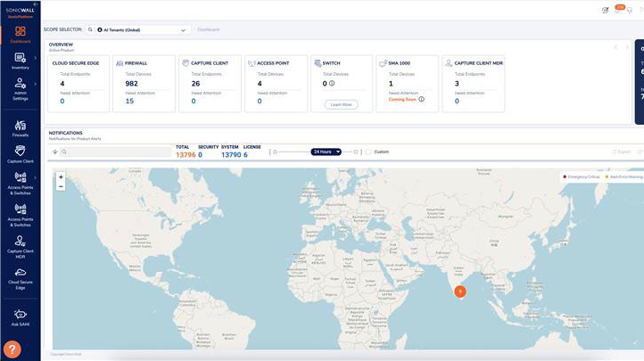
Task: Filter notifications by TOTAL
Action: click(182, 147)
